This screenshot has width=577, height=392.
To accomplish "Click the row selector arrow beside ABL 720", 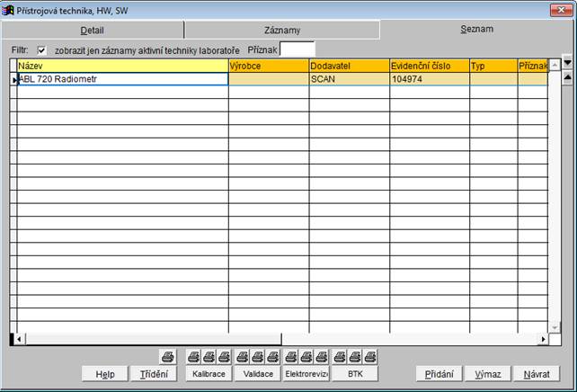I will (x=13, y=79).
